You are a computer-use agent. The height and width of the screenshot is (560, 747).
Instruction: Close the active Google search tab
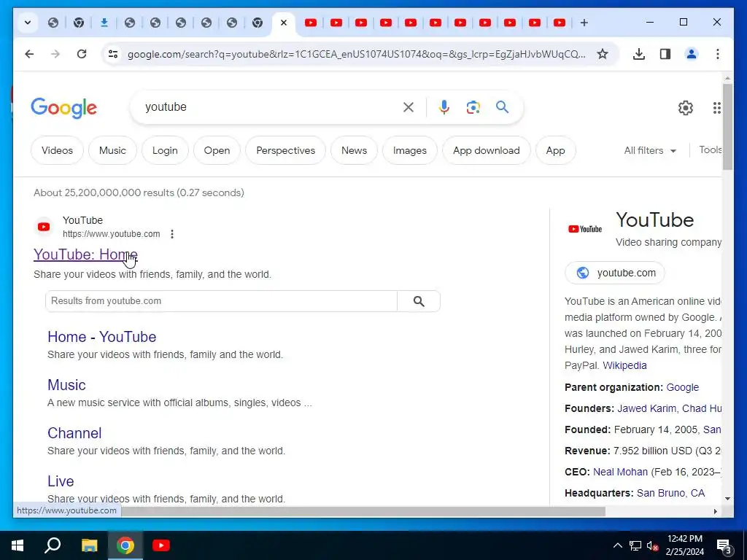coord(284,23)
